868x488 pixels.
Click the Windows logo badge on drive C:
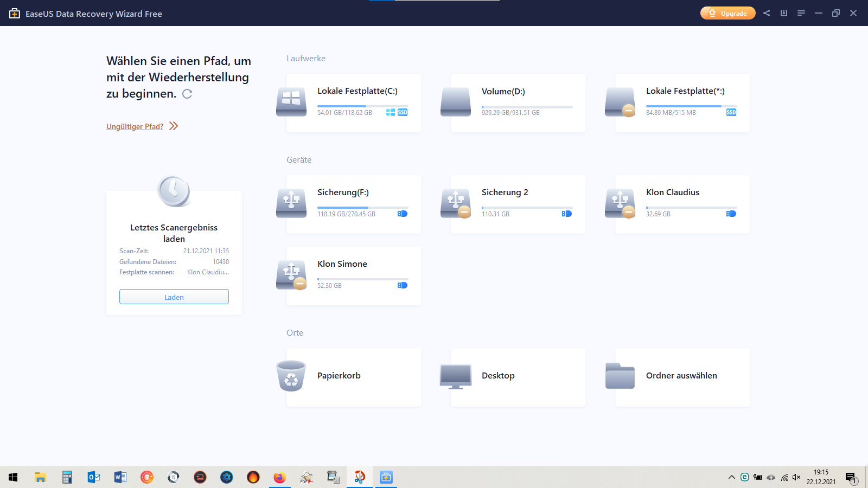coord(391,112)
